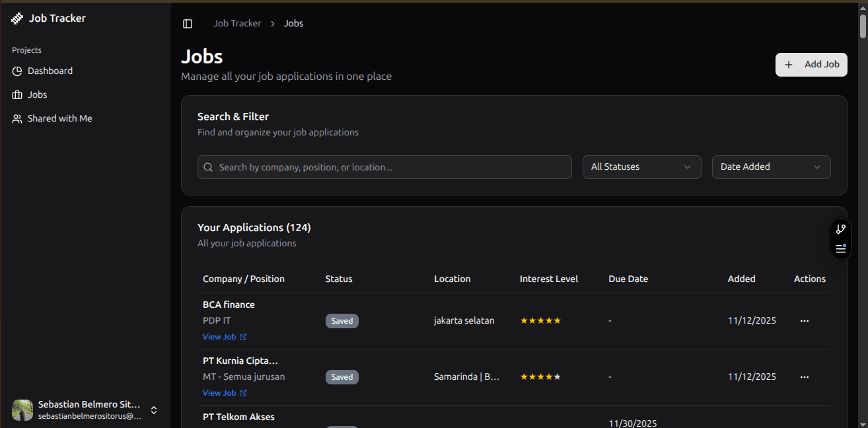Select the Jobs briefcase icon in sidebar

pyautogui.click(x=17, y=94)
